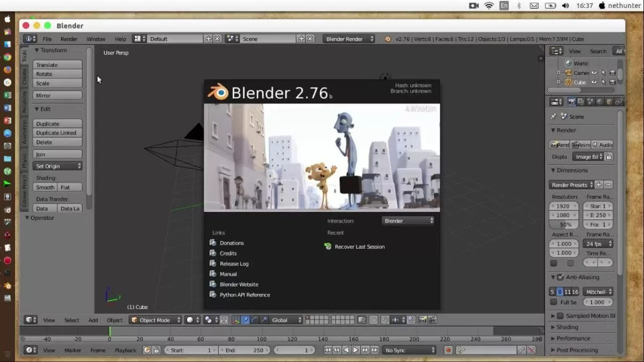Image resolution: width=644 pixels, height=362 pixels.
Task: Click the automatic keyframe record button
Action: tap(448, 350)
